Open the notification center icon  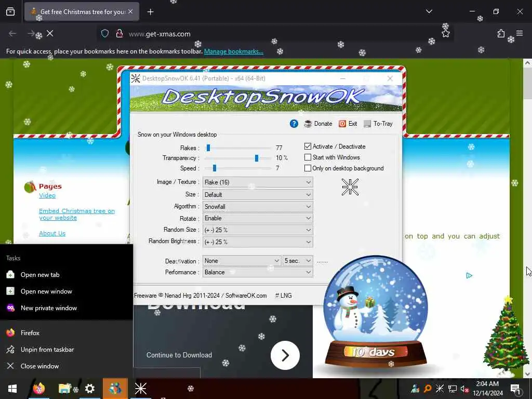click(515, 389)
